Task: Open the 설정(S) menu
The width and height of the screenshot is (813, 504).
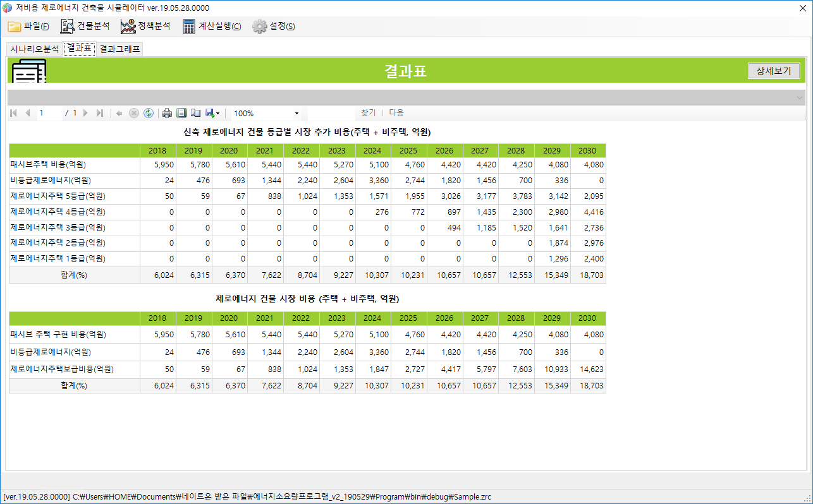Action: 273,27
